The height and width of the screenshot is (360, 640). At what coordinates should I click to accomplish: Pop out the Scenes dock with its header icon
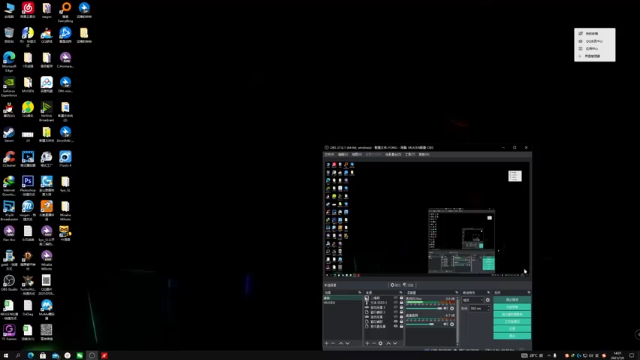360,293
